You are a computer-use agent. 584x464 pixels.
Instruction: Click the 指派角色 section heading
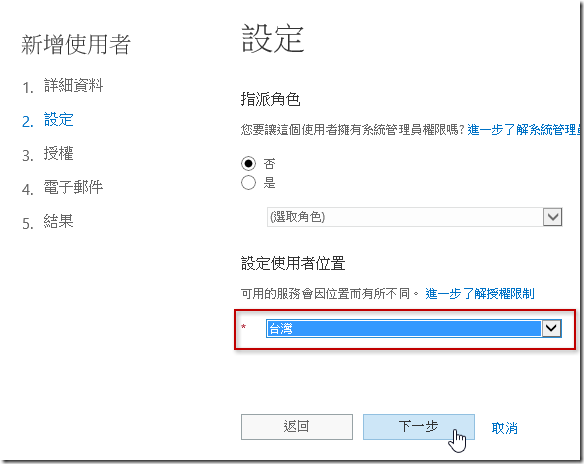(x=270, y=99)
